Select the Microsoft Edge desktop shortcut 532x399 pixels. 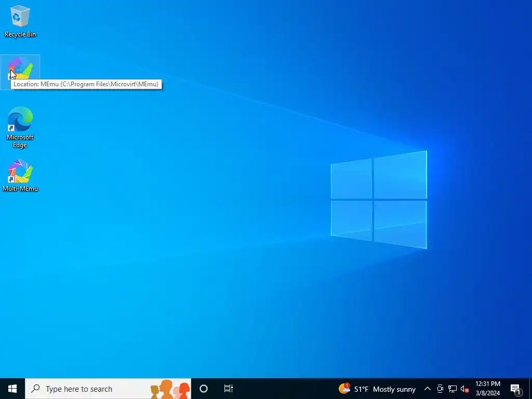20,127
